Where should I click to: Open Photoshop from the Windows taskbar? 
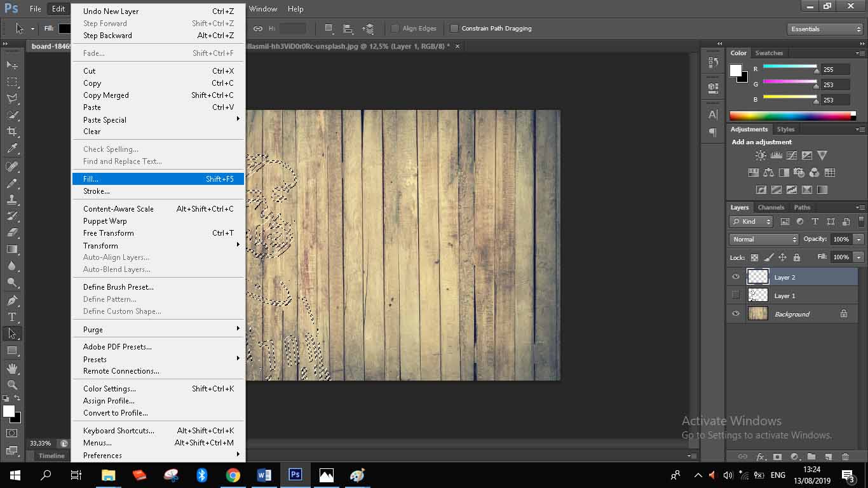tap(295, 475)
